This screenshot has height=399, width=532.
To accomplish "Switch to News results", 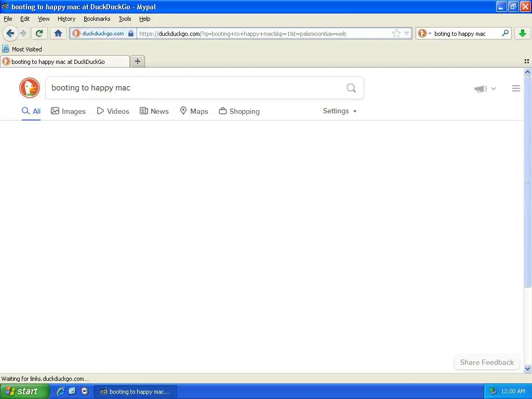I will click(x=154, y=111).
